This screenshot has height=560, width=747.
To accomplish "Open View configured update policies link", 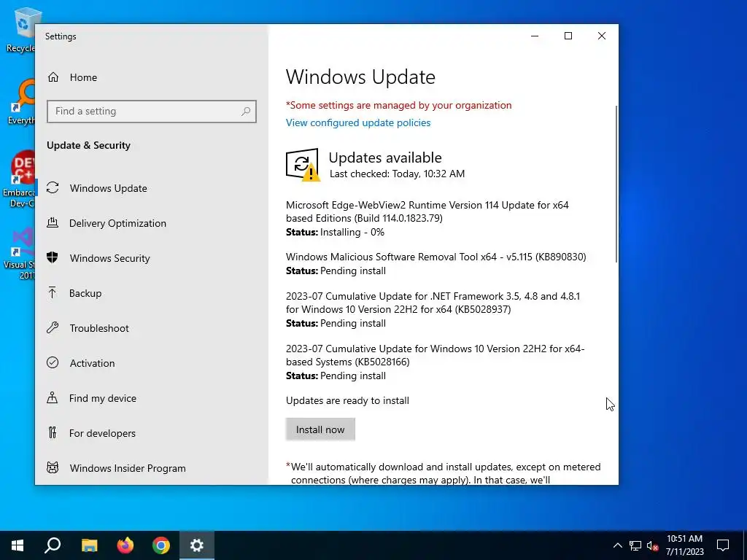I will coord(357,122).
